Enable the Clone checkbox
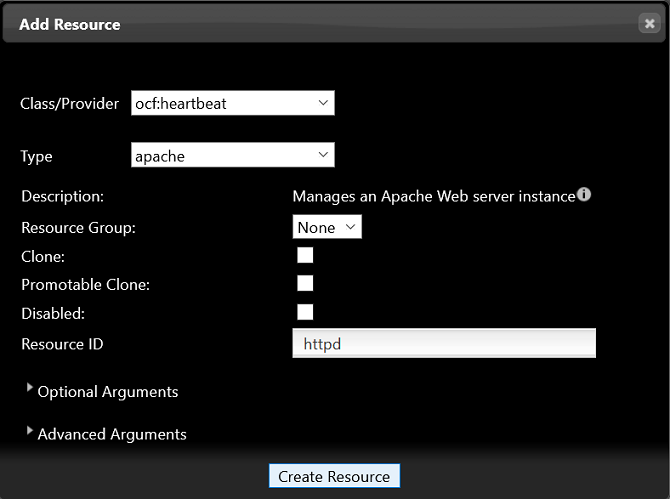 (305, 255)
